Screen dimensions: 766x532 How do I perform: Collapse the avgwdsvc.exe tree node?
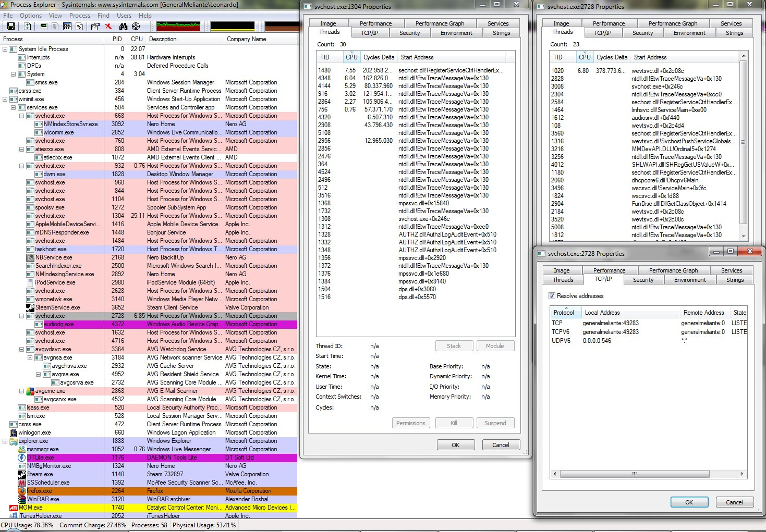tap(22, 349)
